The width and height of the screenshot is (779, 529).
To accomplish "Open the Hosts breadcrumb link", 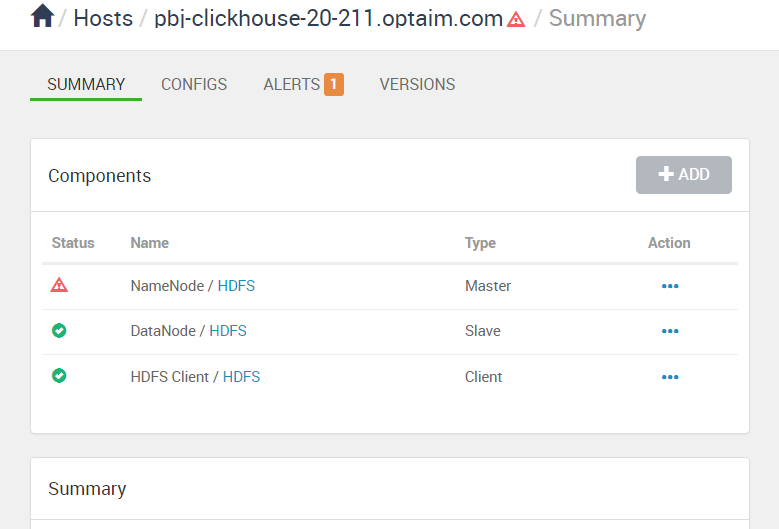I will pos(103,18).
